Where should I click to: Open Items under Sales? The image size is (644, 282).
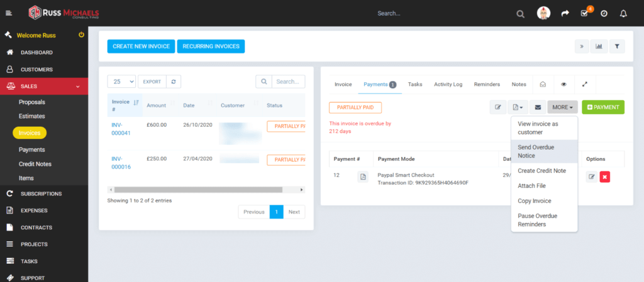[x=26, y=178]
